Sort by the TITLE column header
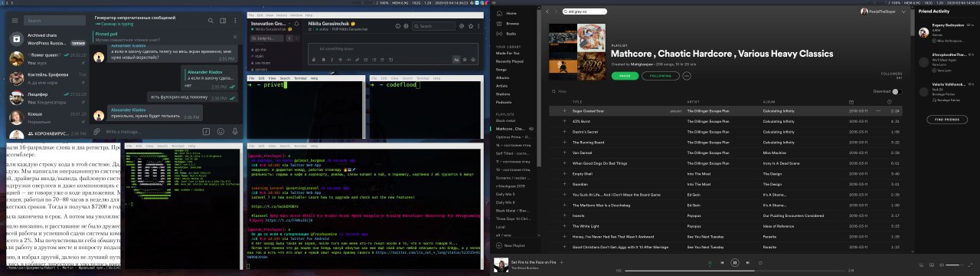 point(577,101)
